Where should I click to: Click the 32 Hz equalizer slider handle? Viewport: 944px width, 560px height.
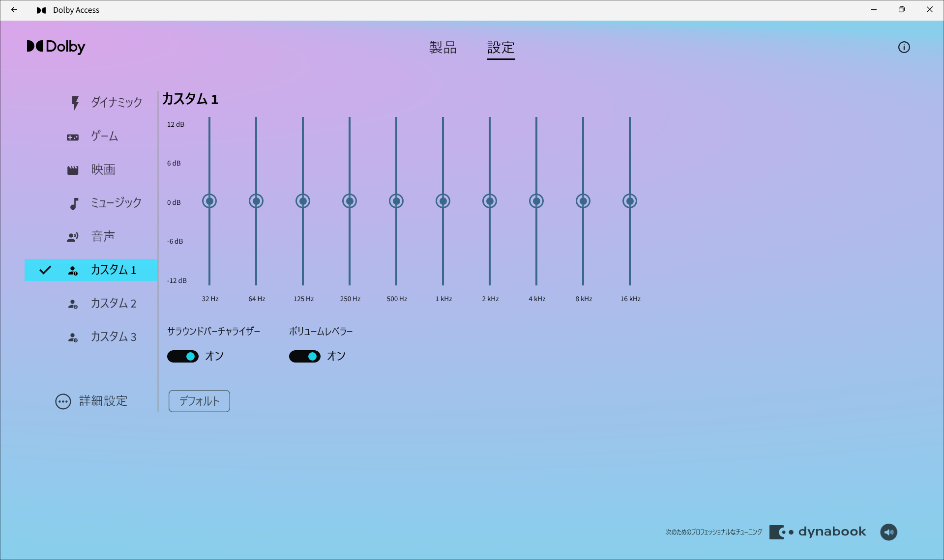click(209, 200)
